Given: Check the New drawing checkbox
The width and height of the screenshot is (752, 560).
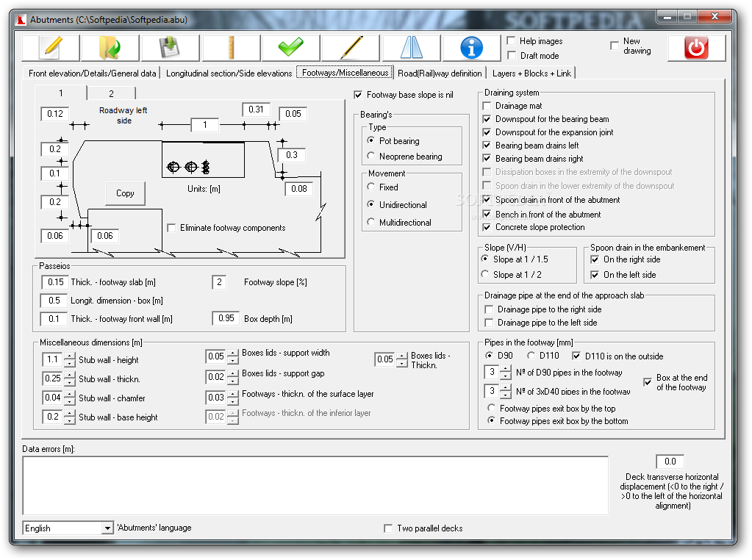Looking at the screenshot, I should [x=615, y=46].
